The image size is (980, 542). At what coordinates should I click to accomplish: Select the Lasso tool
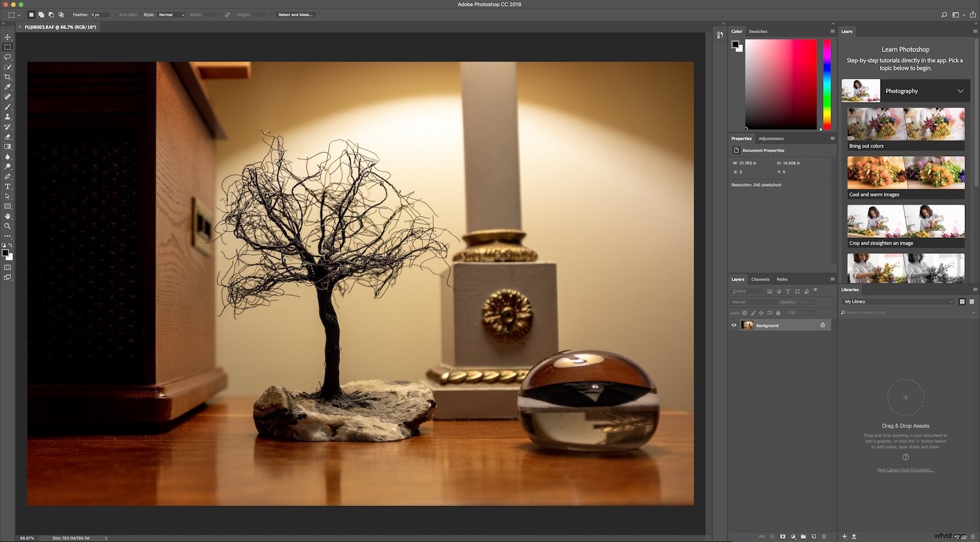click(8, 57)
